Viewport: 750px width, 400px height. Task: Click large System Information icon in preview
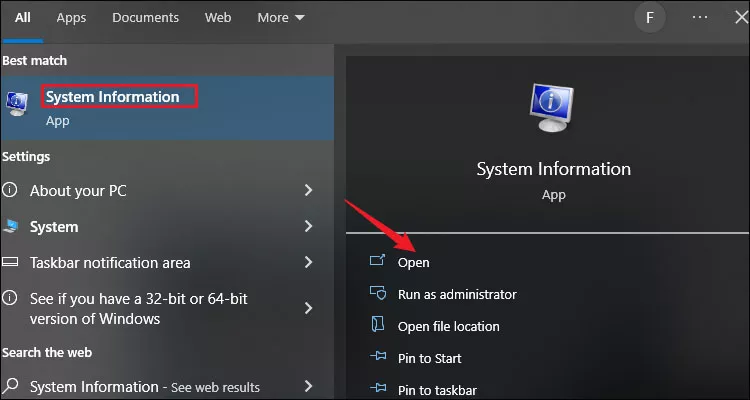point(551,108)
